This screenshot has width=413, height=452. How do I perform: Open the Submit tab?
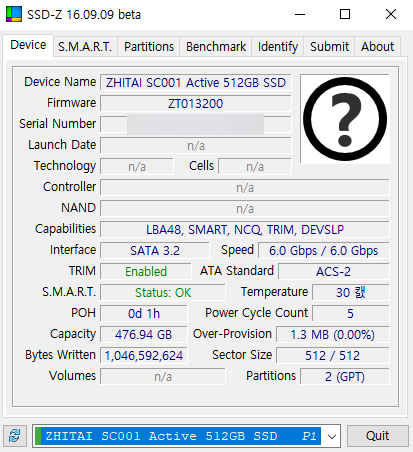click(x=329, y=47)
